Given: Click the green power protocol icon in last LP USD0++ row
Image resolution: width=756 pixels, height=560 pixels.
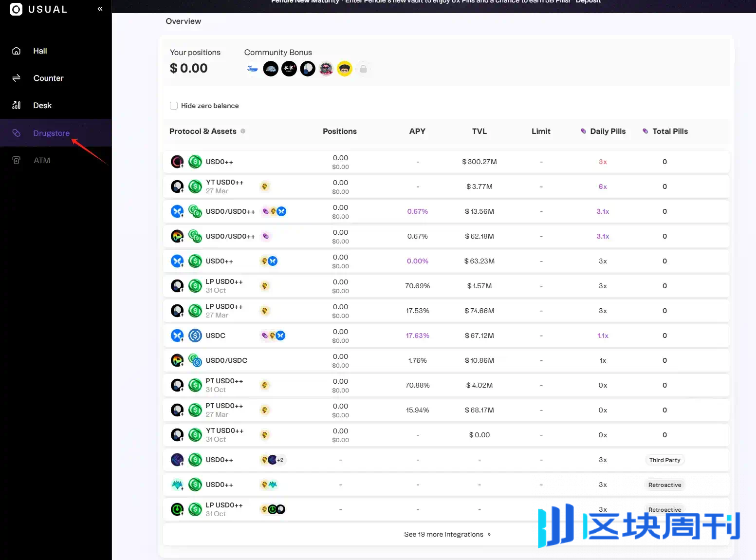Looking at the screenshot, I should tap(177, 509).
